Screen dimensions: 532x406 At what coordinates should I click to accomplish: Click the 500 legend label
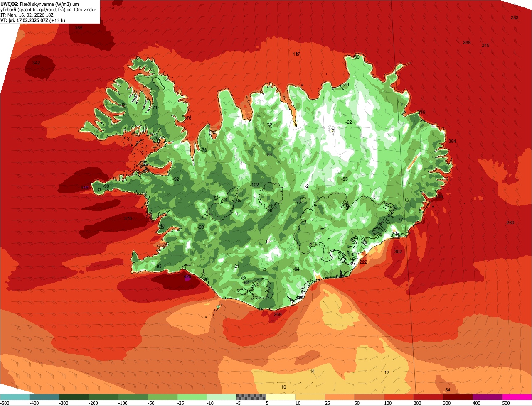[506, 403]
